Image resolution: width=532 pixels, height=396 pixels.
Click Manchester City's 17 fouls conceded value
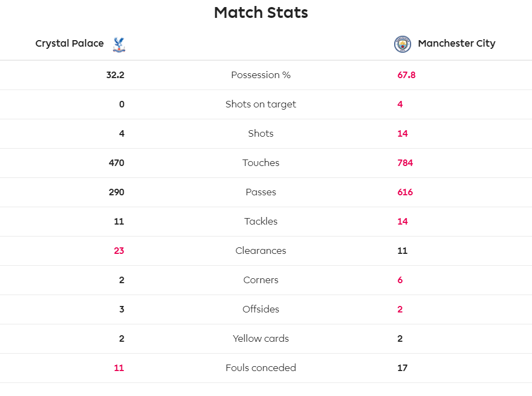click(x=402, y=368)
